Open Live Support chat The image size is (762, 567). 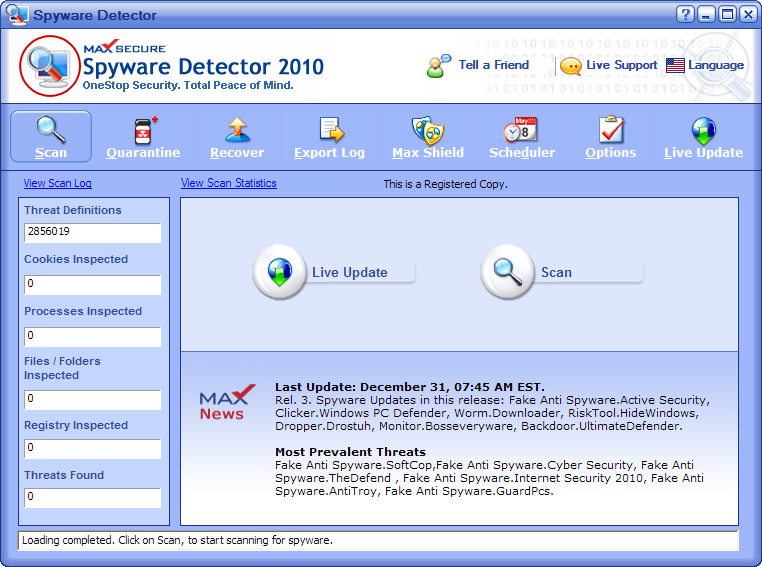[x=571, y=66]
